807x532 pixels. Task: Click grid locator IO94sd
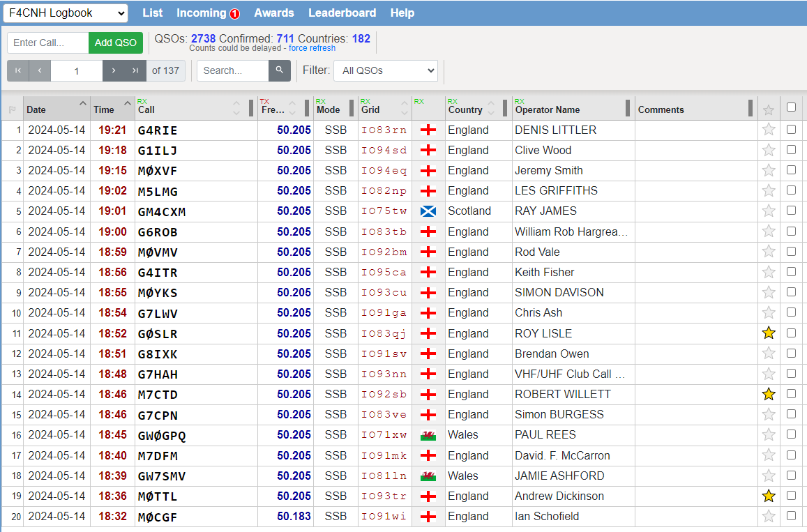tap(384, 150)
